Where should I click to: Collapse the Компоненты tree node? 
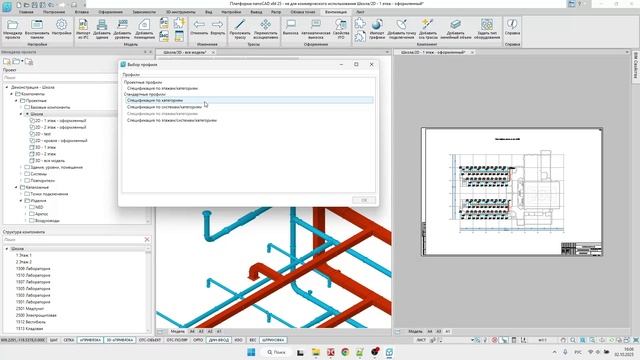11,94
